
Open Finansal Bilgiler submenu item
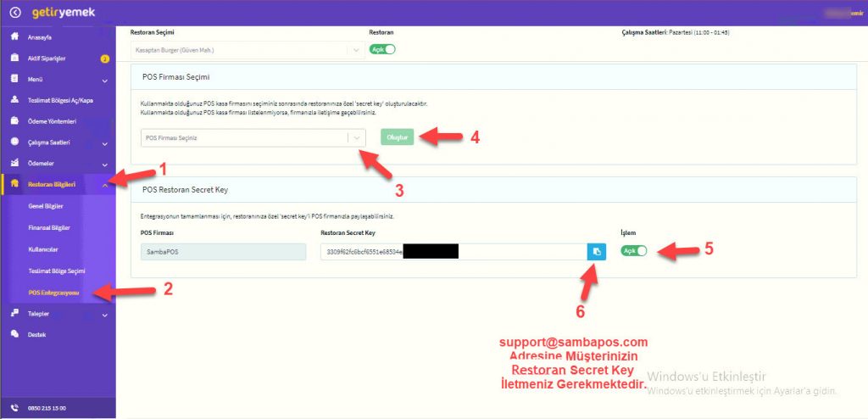coord(49,228)
